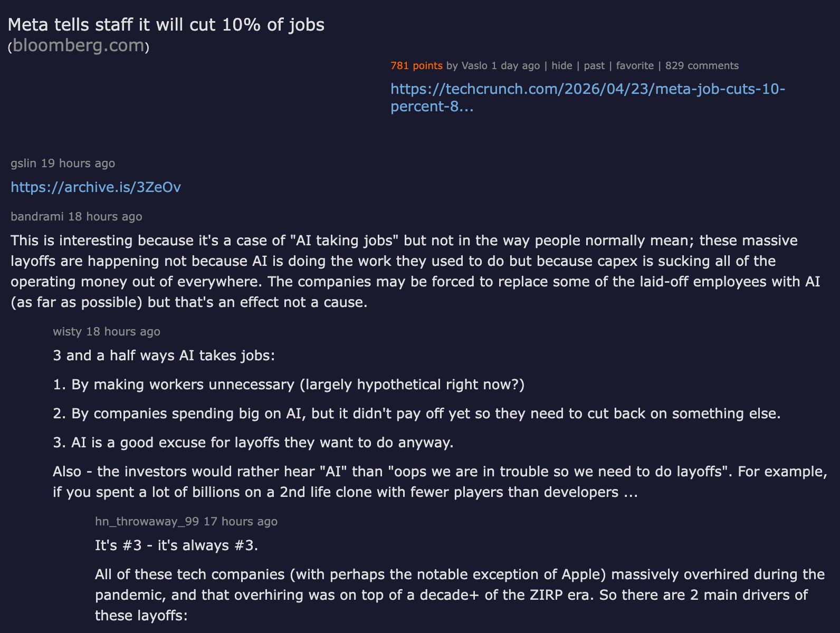Open the 829 comments link
The image size is (840, 633).
tap(702, 66)
